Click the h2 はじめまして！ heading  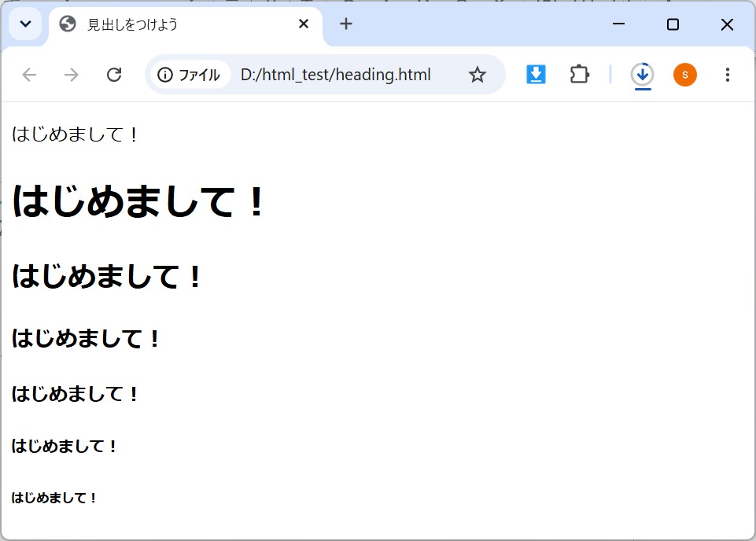[106, 277]
